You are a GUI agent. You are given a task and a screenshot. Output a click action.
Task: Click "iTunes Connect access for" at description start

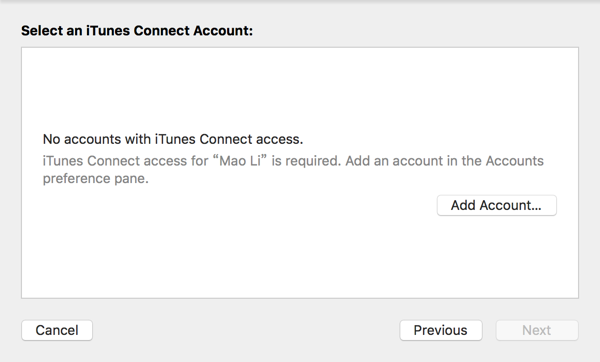click(x=126, y=161)
